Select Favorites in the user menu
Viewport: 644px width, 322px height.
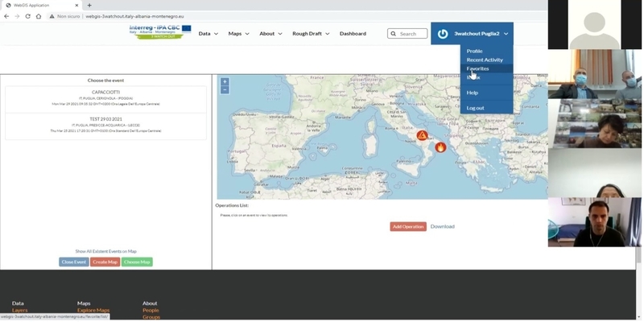[x=477, y=68]
